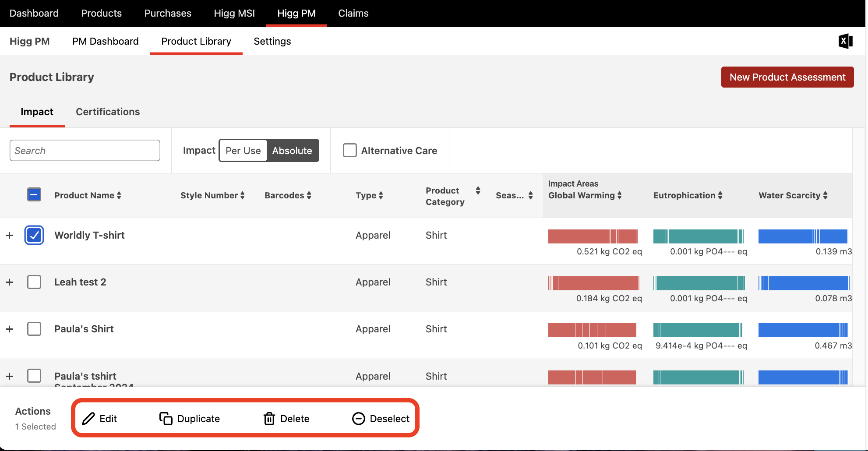Sort the Type column
The image size is (868, 451).
381,195
